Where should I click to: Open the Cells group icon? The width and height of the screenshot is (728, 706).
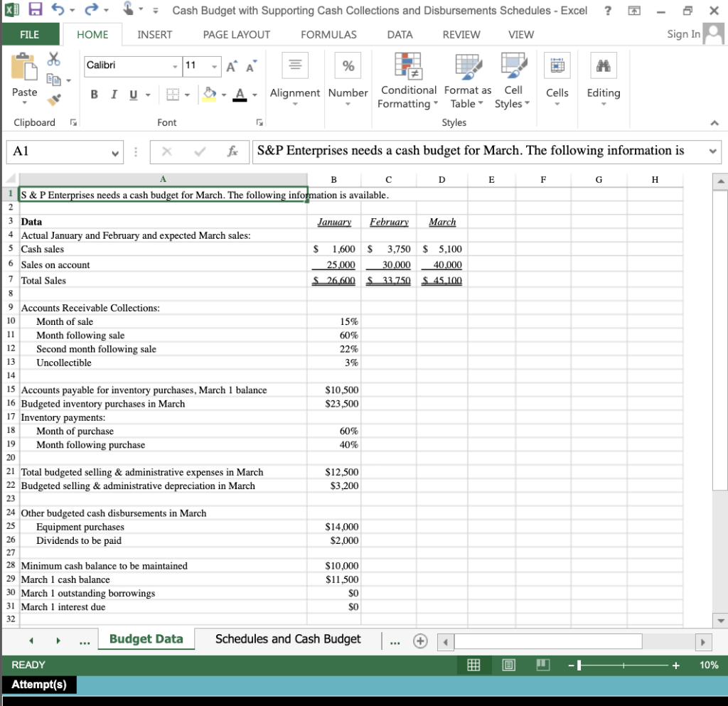pyautogui.click(x=557, y=65)
